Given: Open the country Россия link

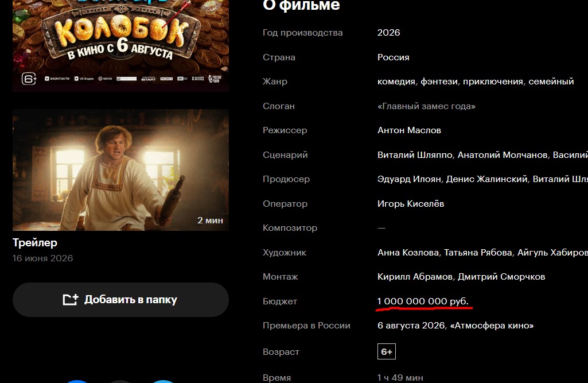Looking at the screenshot, I should click(393, 57).
